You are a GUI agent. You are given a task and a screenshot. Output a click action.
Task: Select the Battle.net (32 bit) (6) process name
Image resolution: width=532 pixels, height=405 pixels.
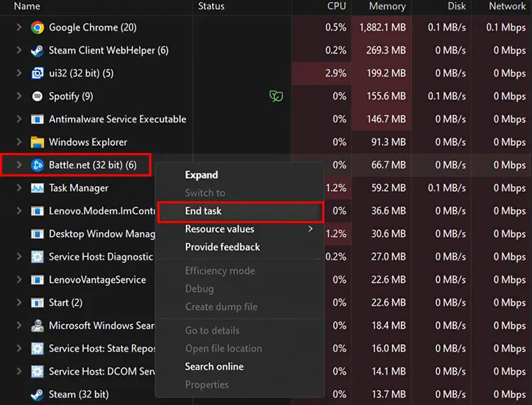coord(93,165)
